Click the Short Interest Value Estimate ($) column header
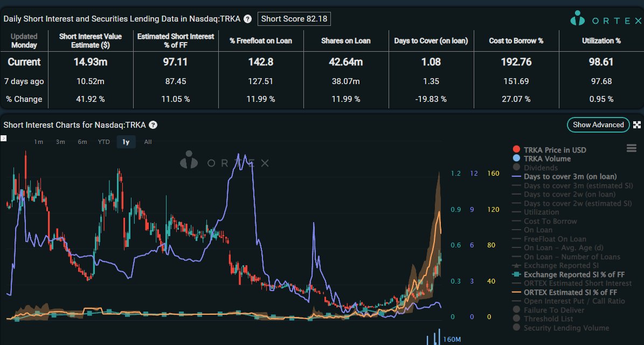 91,40
